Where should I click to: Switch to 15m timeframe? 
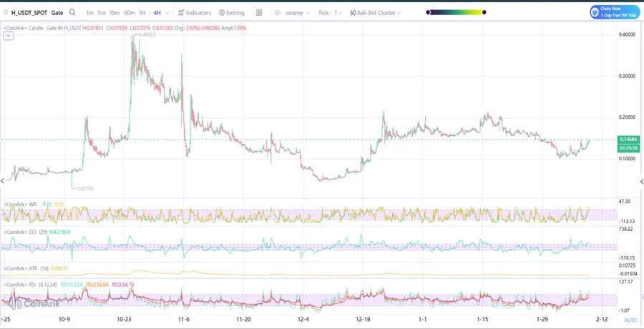coord(114,12)
